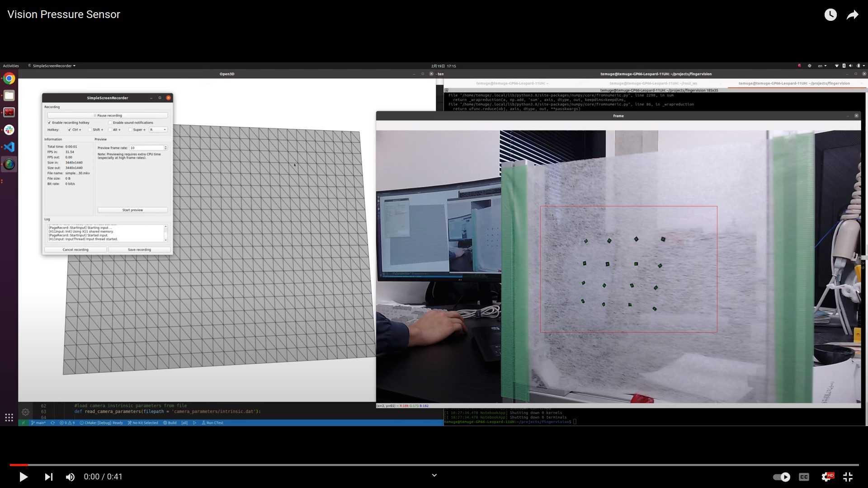Expand the YouTube video description chevron

click(434, 475)
